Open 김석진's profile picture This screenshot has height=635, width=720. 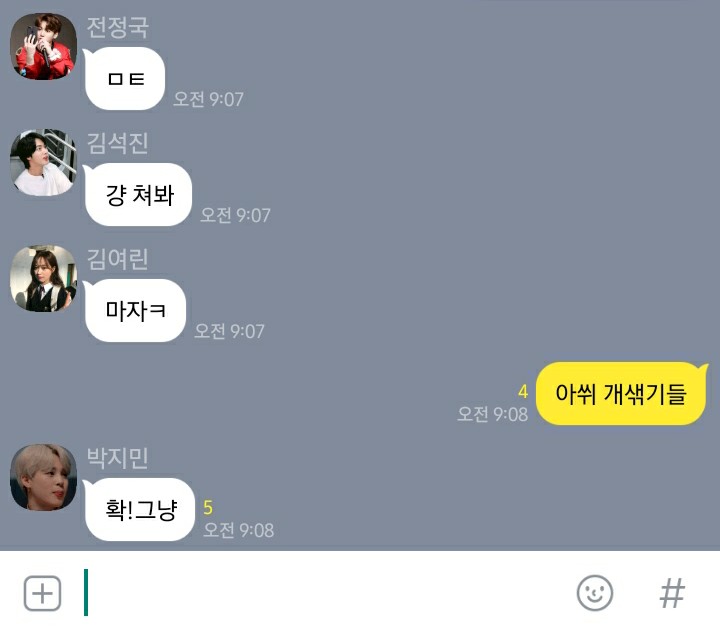(44, 163)
